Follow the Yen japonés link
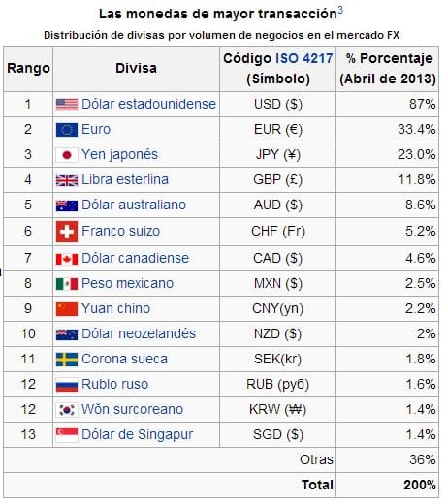The image size is (447, 504). coord(119,155)
